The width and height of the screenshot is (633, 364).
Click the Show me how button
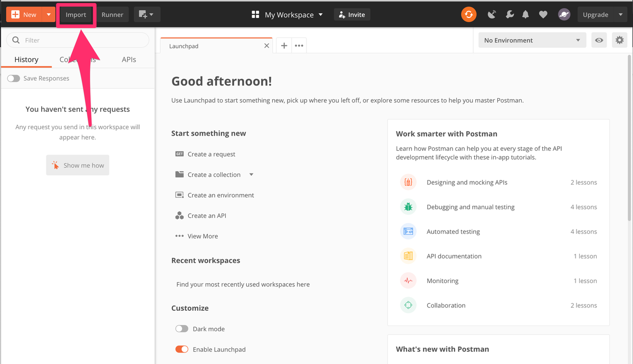(78, 165)
